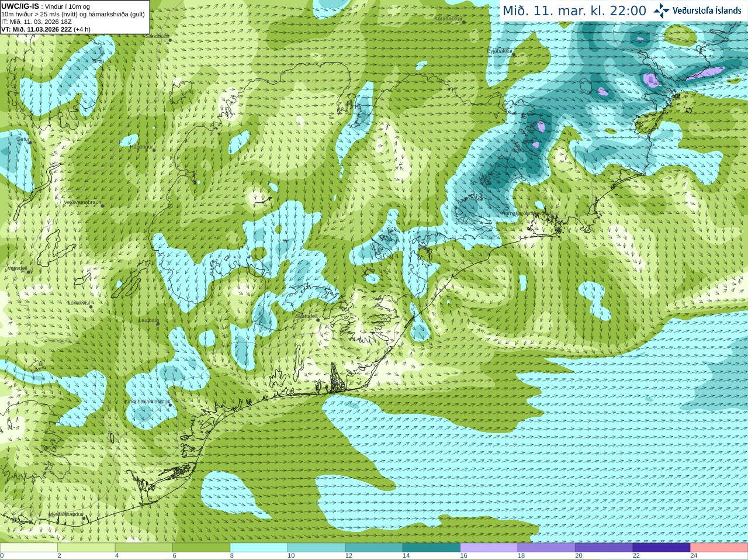The image size is (748, 560).
Task: Click the Hágöngur station label
Action: (x=141, y=146)
